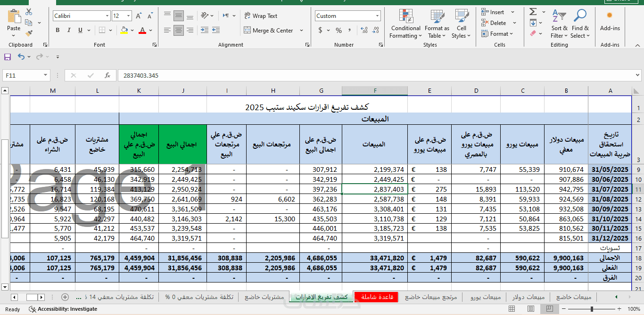Click the Increase Decimal icon
This screenshot has height=315, width=644.
point(363,30)
